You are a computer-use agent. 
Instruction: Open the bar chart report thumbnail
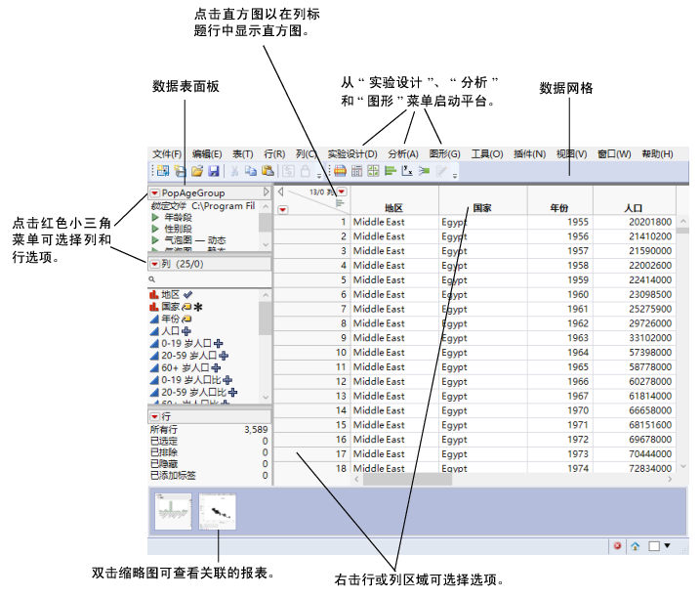click(173, 511)
